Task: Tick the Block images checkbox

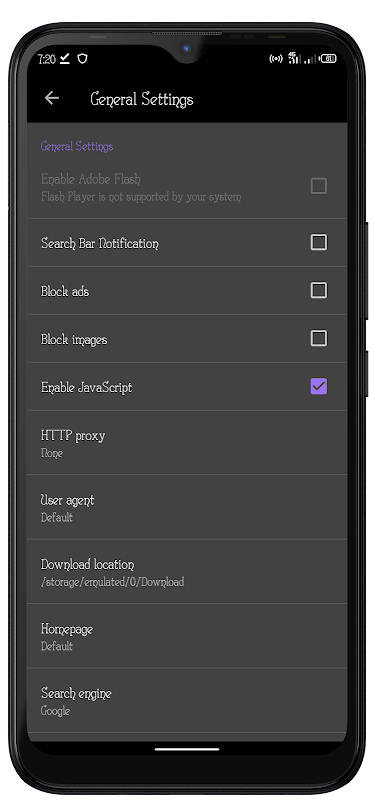Action: [x=318, y=338]
